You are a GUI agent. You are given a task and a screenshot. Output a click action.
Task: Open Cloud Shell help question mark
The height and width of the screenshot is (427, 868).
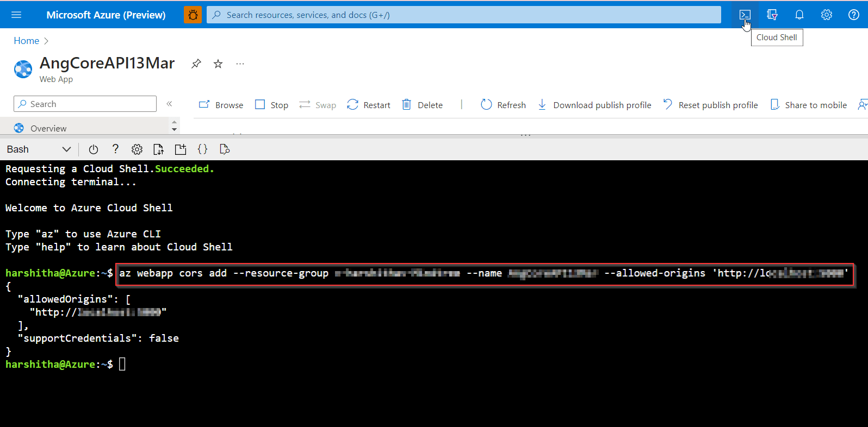coord(115,149)
